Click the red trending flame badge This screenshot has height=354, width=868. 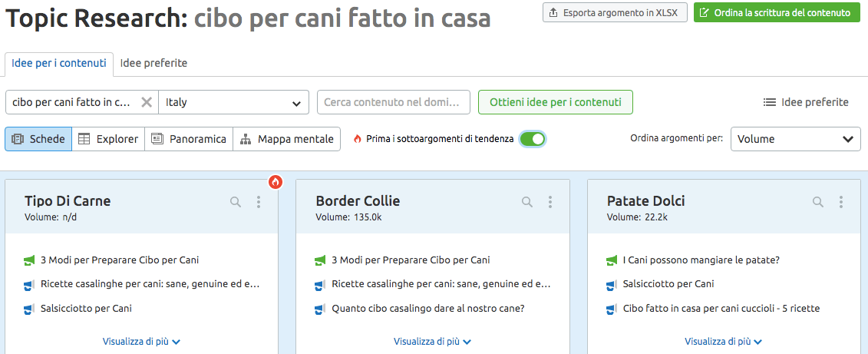click(x=276, y=181)
